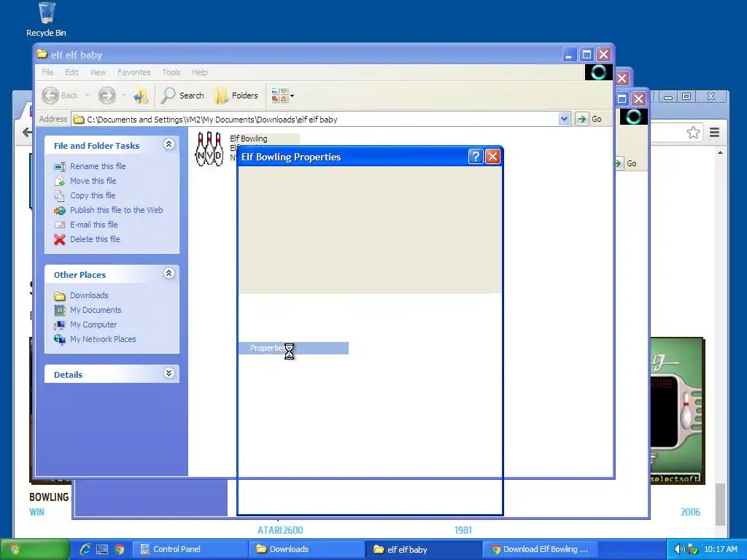The image size is (747, 560).
Task: Switch to Download Elf Bowling Chrome taskbar button
Action: point(541,549)
